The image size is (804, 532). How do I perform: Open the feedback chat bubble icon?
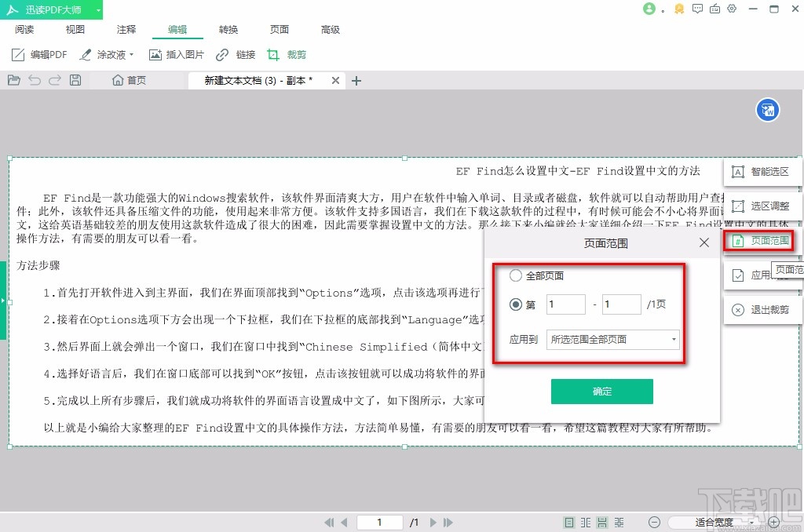point(697,9)
